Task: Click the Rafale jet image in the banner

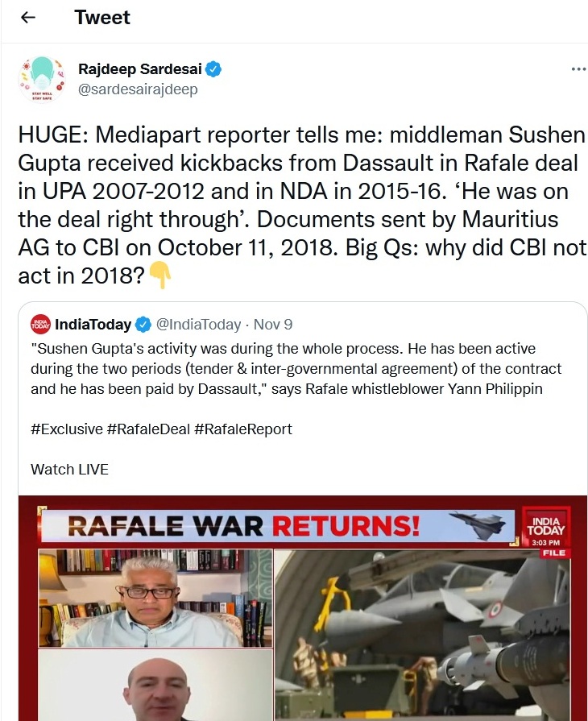Action: pyautogui.click(x=478, y=525)
